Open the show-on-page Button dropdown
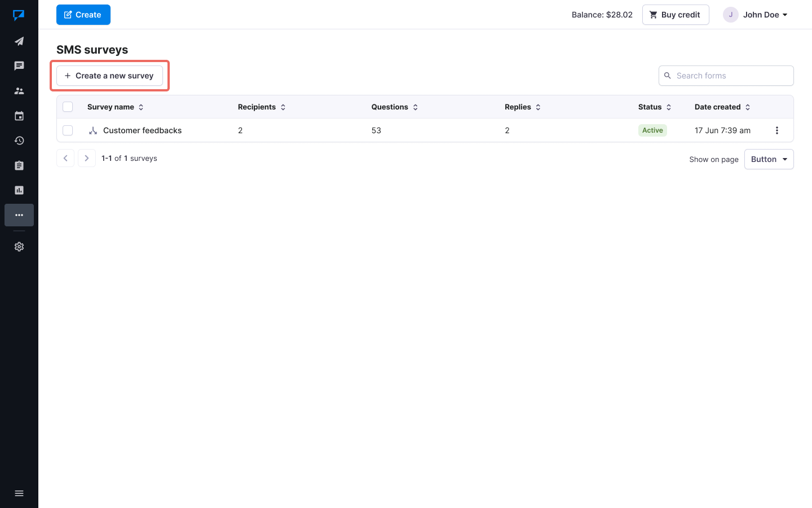 coord(769,159)
